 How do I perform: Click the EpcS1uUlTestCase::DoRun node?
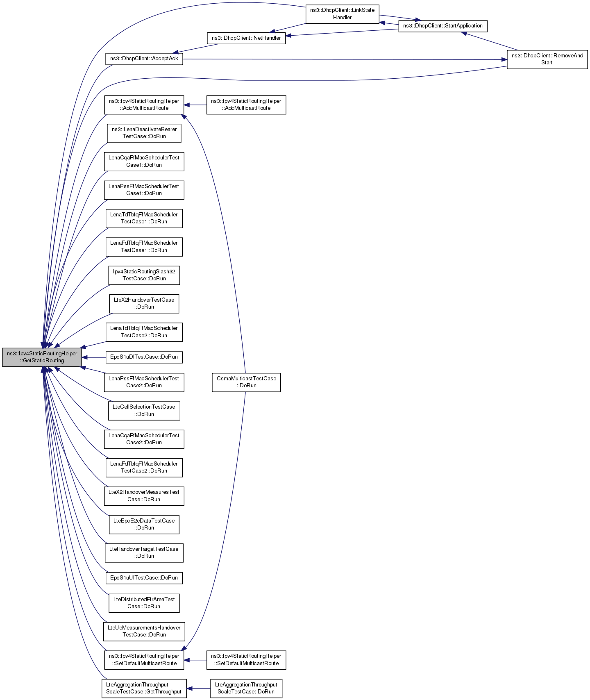click(144, 578)
